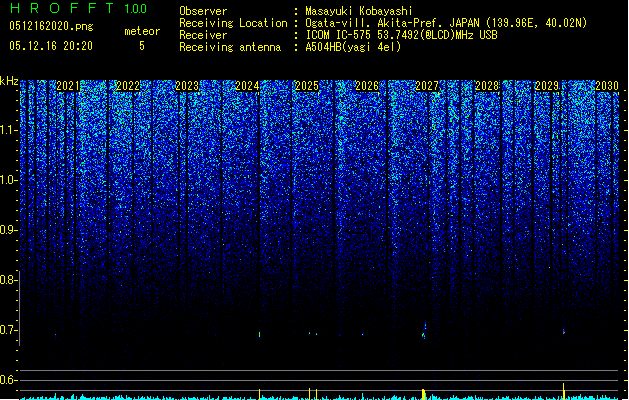Click the 'Receiving antenna' field label
The image size is (629, 400).
coord(230,47)
